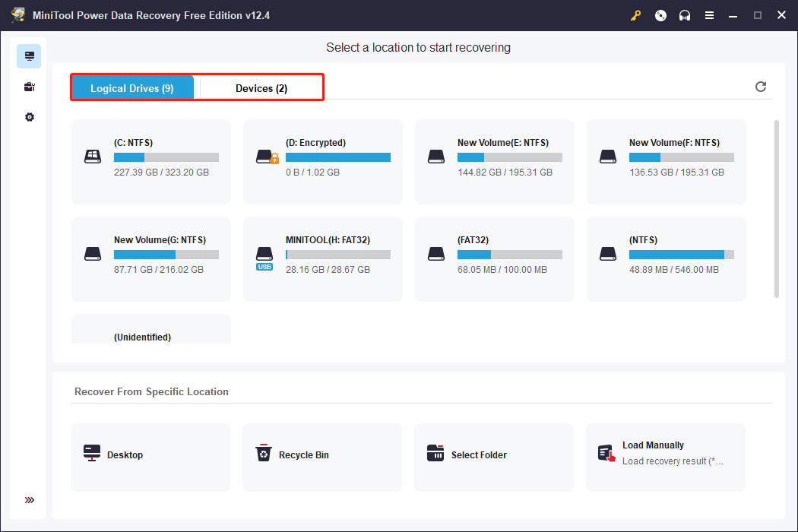Click the bootable media disc icon

pyautogui.click(x=660, y=15)
